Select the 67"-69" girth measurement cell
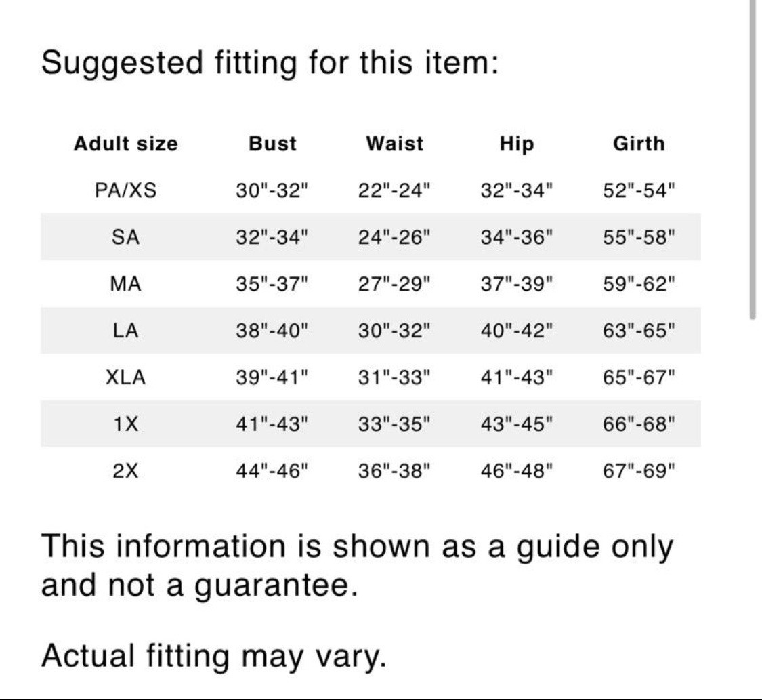 click(639, 471)
